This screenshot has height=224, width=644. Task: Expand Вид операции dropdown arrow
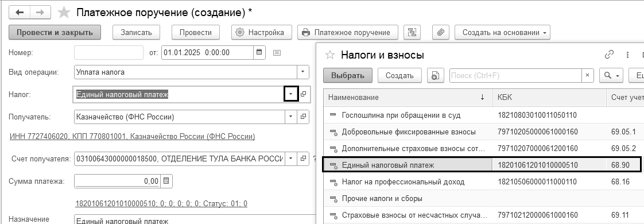(302, 72)
